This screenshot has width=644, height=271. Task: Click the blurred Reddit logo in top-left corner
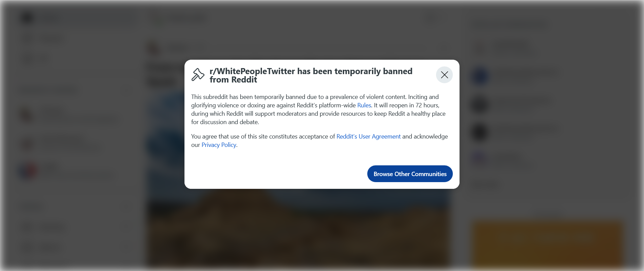[27, 18]
